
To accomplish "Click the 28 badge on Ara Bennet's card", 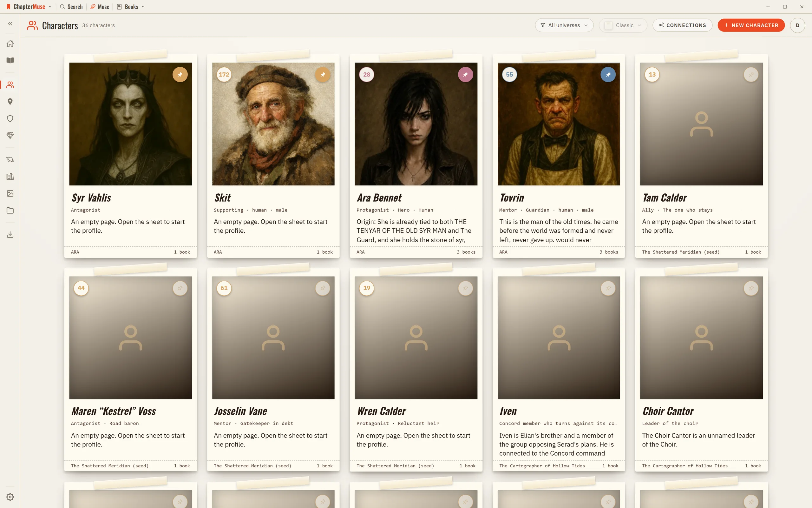I will [x=367, y=75].
